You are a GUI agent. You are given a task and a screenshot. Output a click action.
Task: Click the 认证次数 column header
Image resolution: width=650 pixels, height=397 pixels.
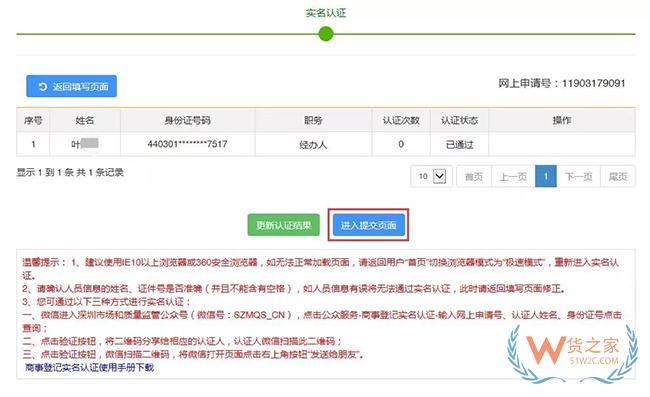[401, 120]
